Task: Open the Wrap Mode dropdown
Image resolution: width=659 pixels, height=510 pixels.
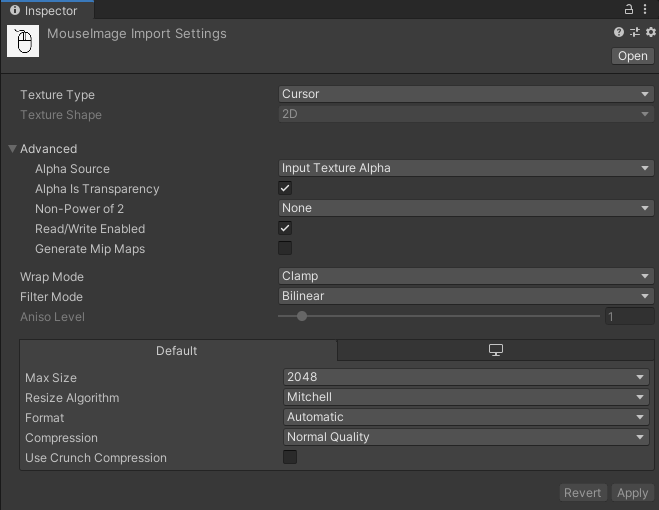Action: pyautogui.click(x=465, y=276)
